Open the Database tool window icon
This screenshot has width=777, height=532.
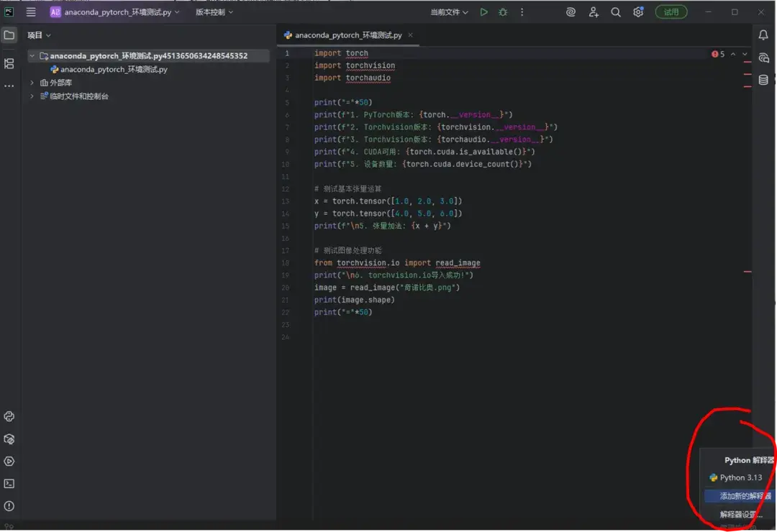pyautogui.click(x=763, y=80)
